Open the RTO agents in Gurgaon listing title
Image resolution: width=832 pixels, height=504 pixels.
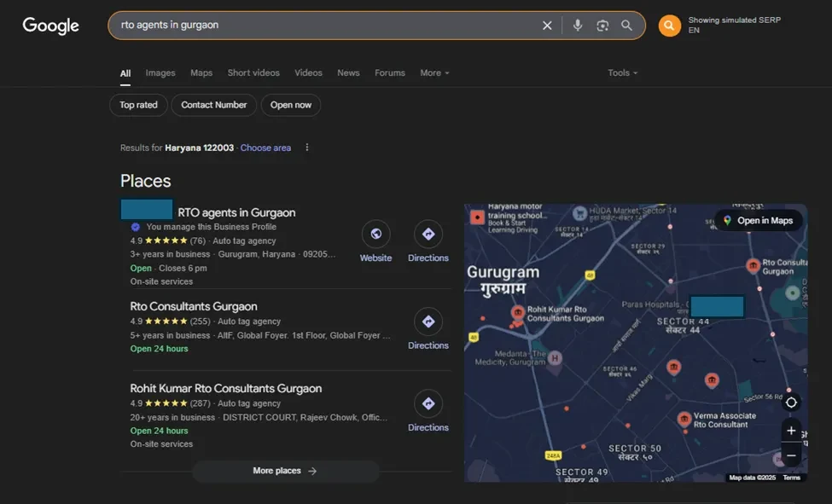click(236, 212)
